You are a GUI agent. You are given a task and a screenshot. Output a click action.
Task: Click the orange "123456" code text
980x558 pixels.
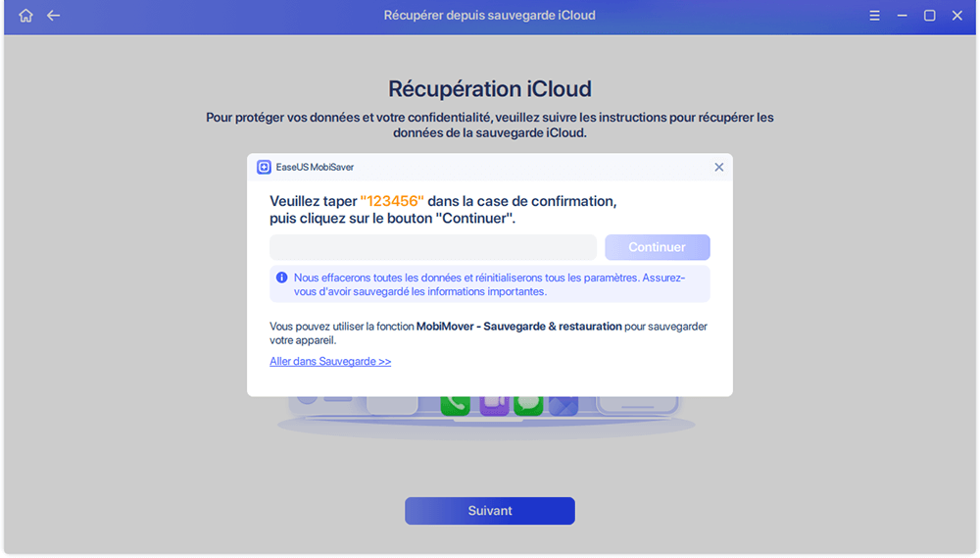tap(392, 201)
